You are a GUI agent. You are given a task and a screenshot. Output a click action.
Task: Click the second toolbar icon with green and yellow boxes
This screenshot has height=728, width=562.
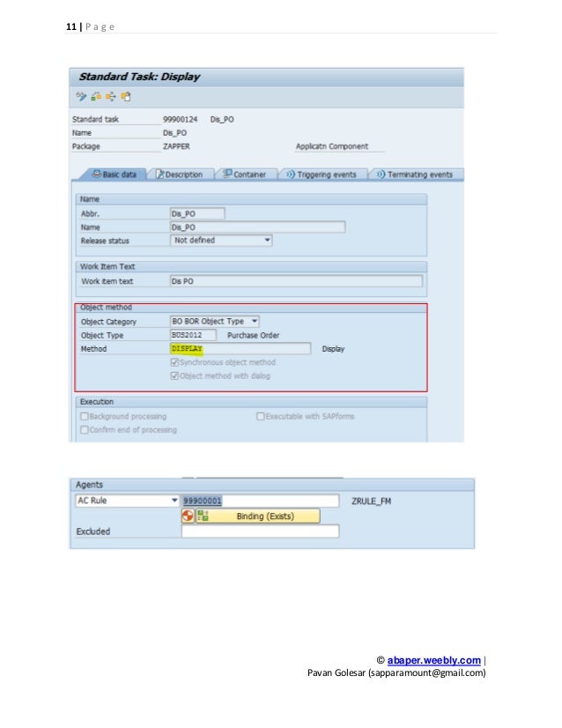[x=96, y=97]
